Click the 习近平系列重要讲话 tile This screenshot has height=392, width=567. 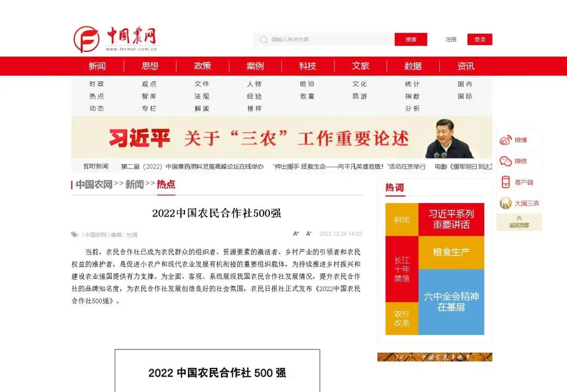451,220
